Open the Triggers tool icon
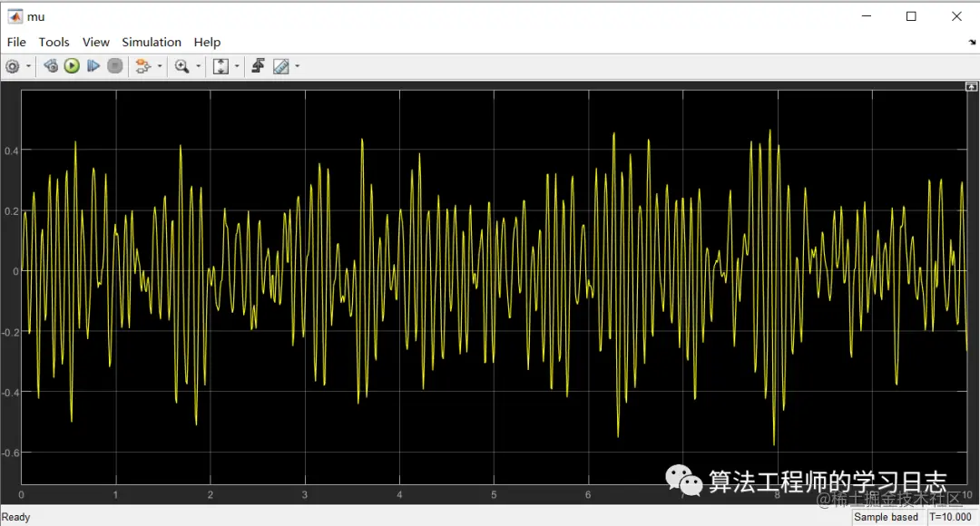Viewport: 980px width, 526px height. click(258, 65)
